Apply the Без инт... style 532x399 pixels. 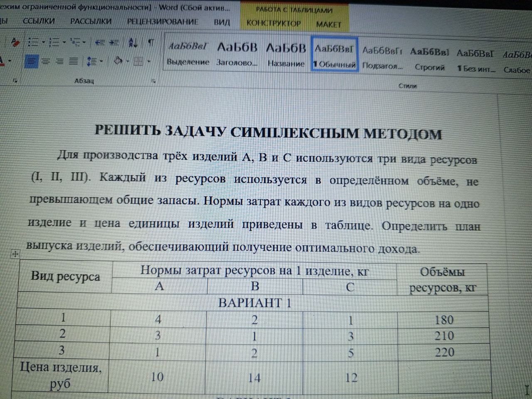pyautogui.click(x=476, y=60)
